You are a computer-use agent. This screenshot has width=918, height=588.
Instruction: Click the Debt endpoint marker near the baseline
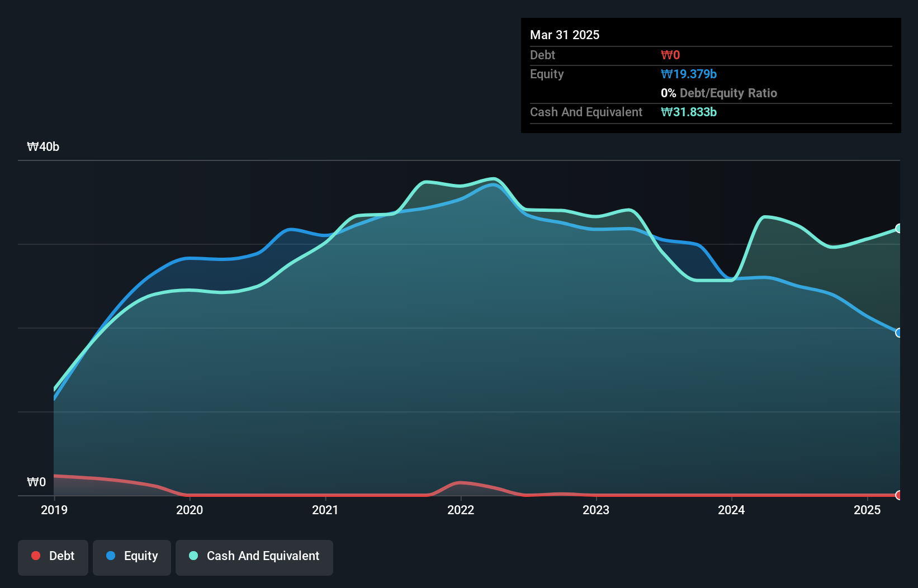coord(899,495)
